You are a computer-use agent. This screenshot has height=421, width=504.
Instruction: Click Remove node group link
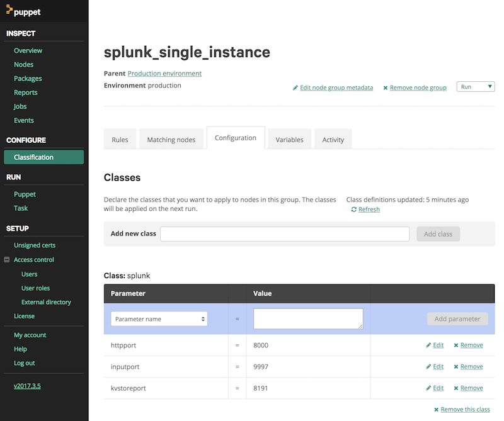(x=418, y=87)
